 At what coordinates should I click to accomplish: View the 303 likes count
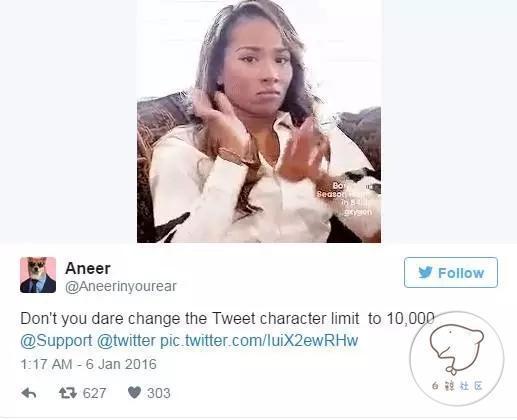(159, 393)
